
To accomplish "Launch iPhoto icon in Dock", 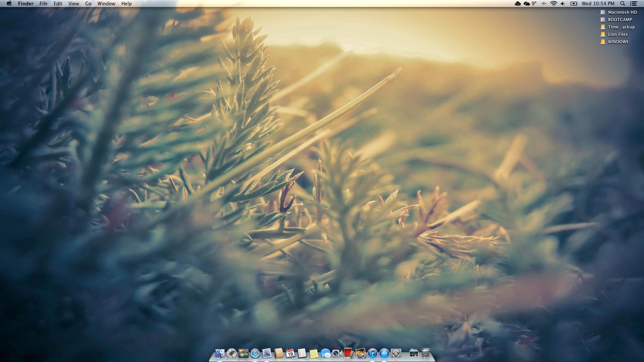I will coord(361,353).
